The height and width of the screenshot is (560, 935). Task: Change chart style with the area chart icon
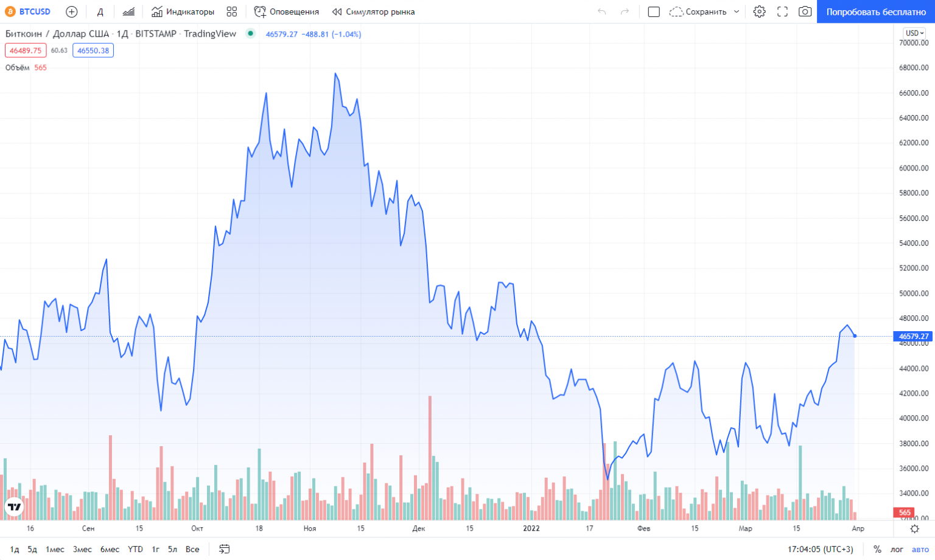128,12
